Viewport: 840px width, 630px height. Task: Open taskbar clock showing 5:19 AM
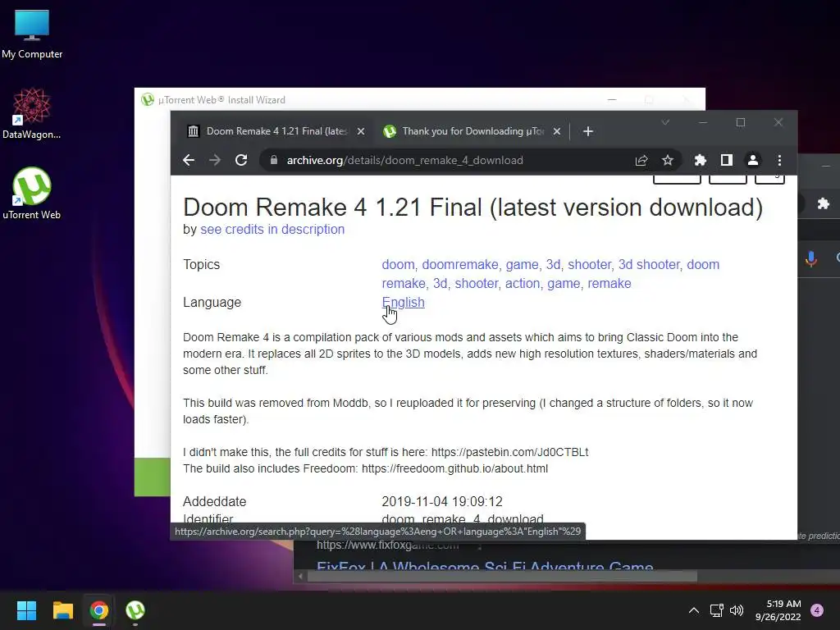pos(778,610)
